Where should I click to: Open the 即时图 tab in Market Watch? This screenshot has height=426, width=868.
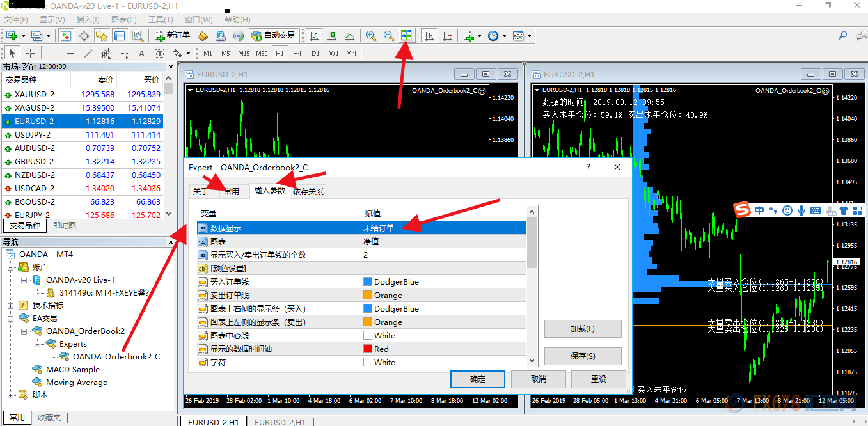[x=65, y=226]
